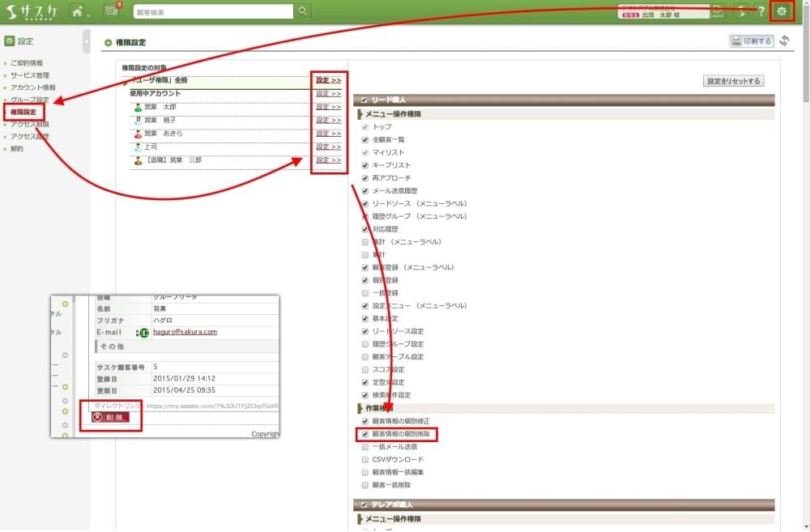
Task: Select アカウント情報 in the sidebar menu
Action: coord(33,87)
